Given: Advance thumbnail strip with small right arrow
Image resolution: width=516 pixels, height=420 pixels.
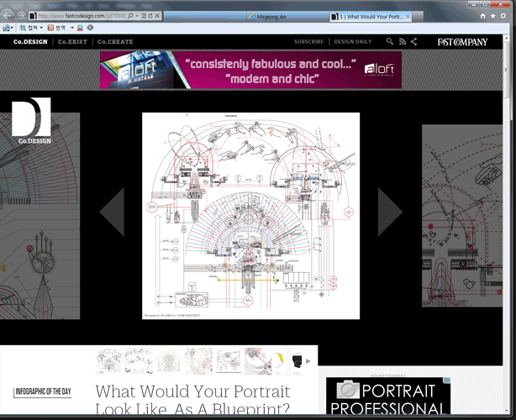Looking at the screenshot, I should tap(308, 361).
